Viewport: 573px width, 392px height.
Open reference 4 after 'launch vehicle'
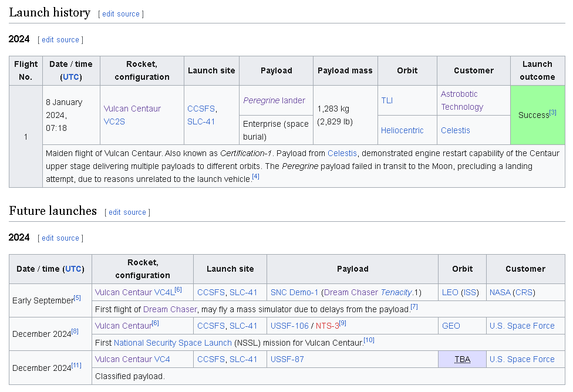[x=255, y=177]
